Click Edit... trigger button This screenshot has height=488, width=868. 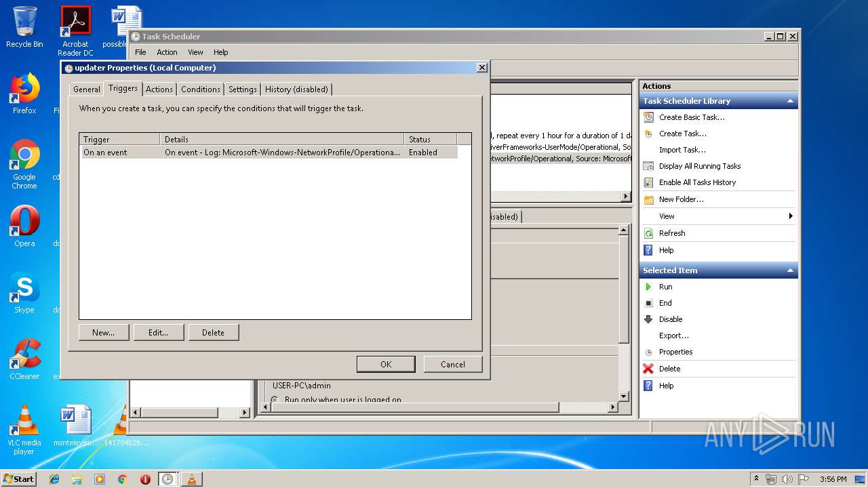[159, 333]
